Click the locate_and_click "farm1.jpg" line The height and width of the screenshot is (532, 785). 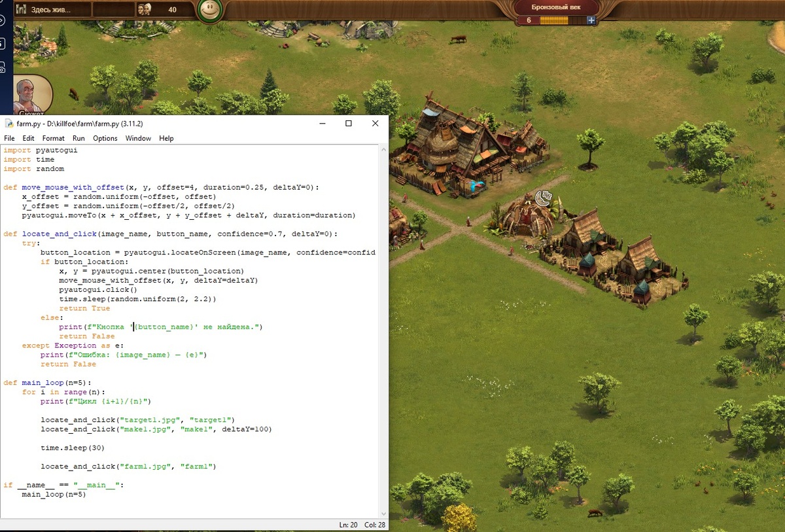coord(128,467)
